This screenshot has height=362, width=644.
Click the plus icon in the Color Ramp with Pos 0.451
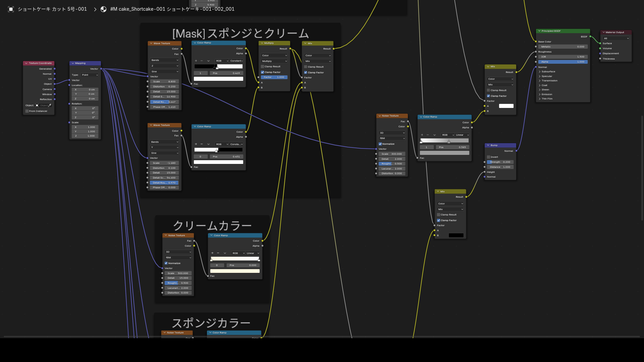(x=196, y=144)
